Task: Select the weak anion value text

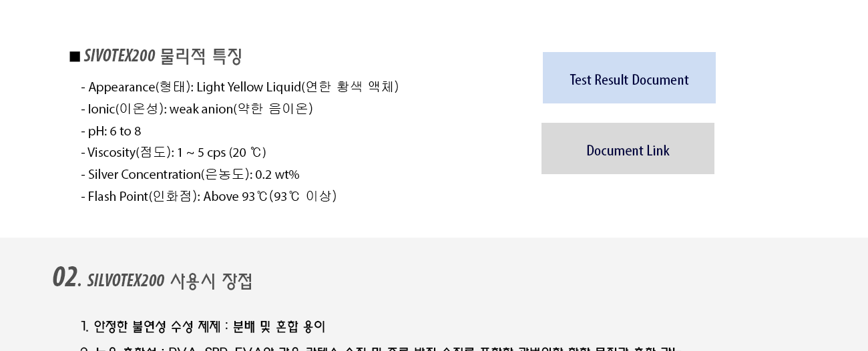Action: coord(201,109)
